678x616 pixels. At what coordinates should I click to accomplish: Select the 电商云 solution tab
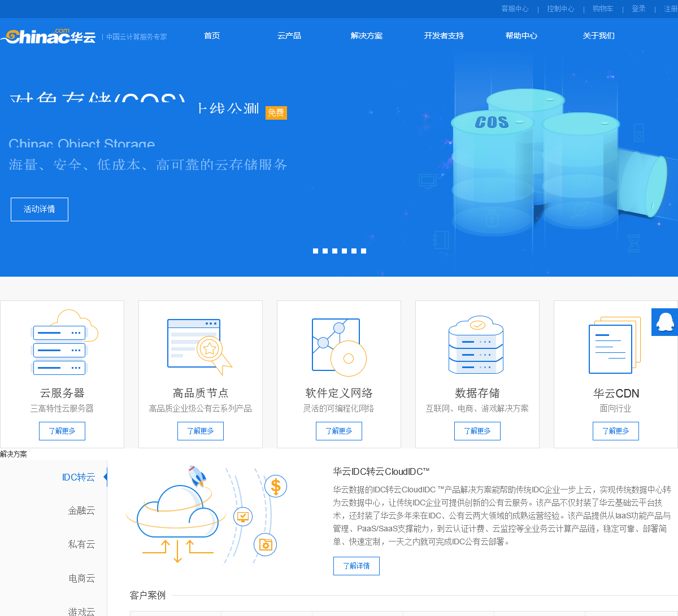pos(81,578)
